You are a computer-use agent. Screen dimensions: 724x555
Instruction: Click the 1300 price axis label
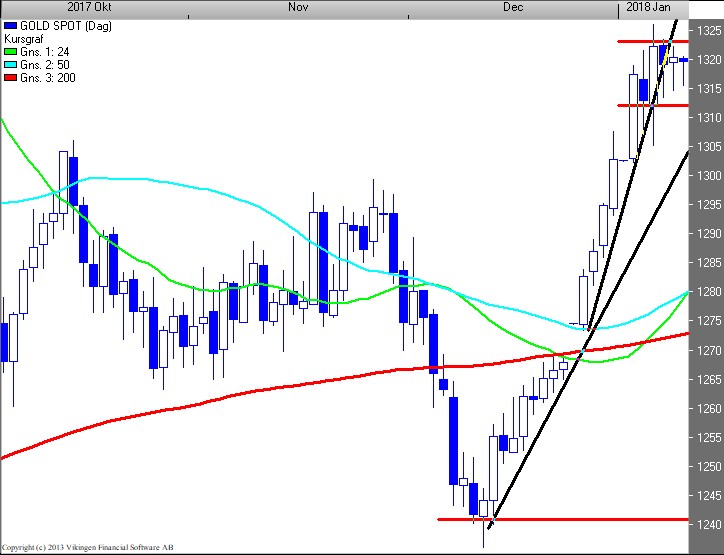point(709,176)
